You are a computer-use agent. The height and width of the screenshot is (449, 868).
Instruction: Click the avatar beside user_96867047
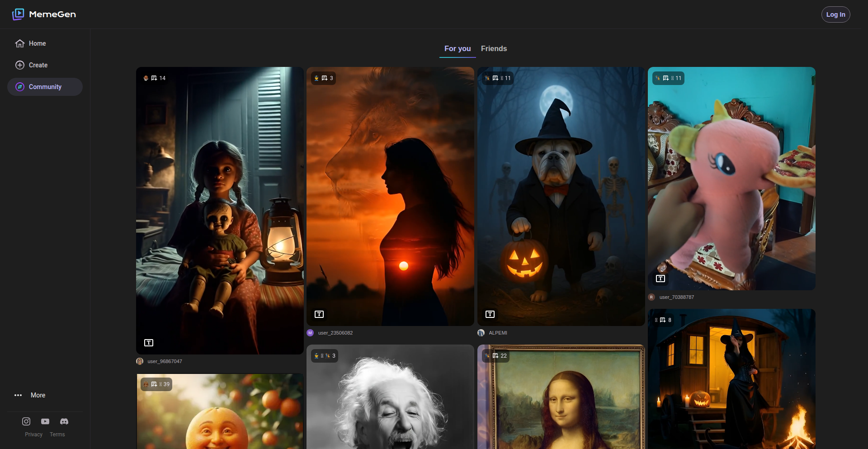click(140, 361)
